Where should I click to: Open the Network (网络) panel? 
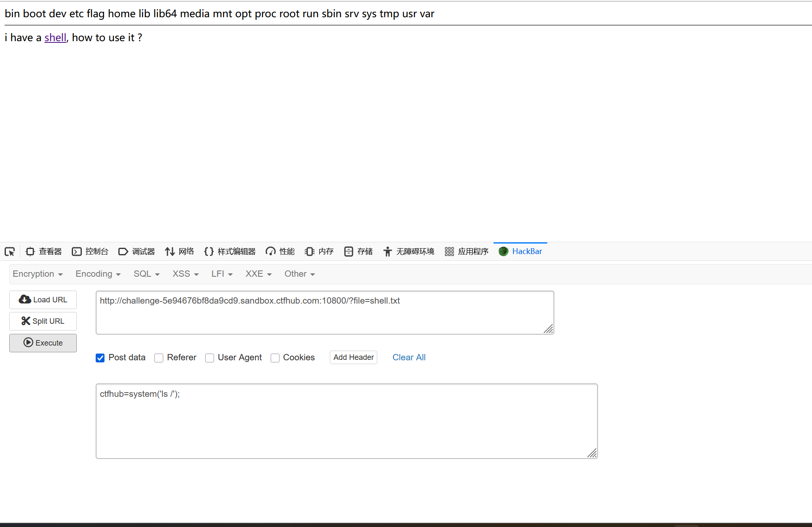click(x=180, y=252)
